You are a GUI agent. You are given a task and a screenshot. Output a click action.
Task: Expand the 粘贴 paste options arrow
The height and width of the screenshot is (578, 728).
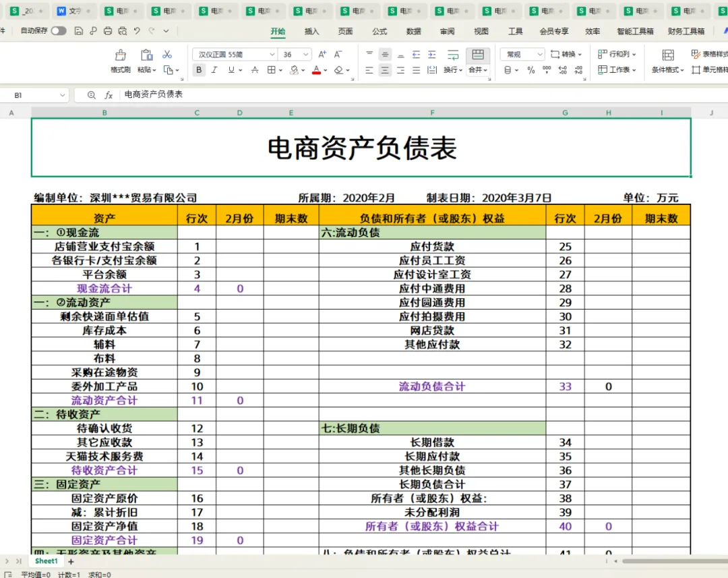[x=154, y=70]
